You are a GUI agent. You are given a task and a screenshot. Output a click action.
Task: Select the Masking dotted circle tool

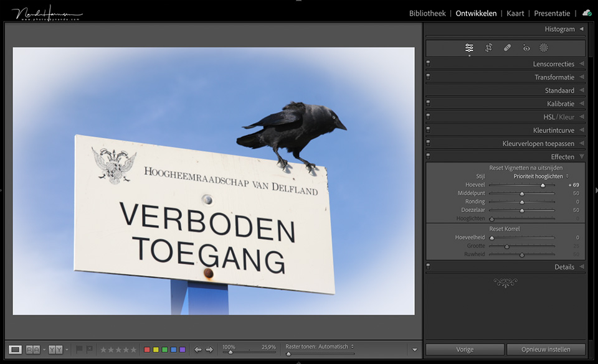543,47
